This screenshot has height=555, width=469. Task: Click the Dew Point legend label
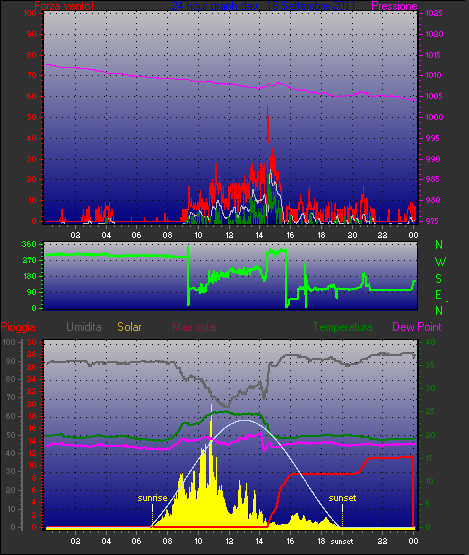[417, 327]
